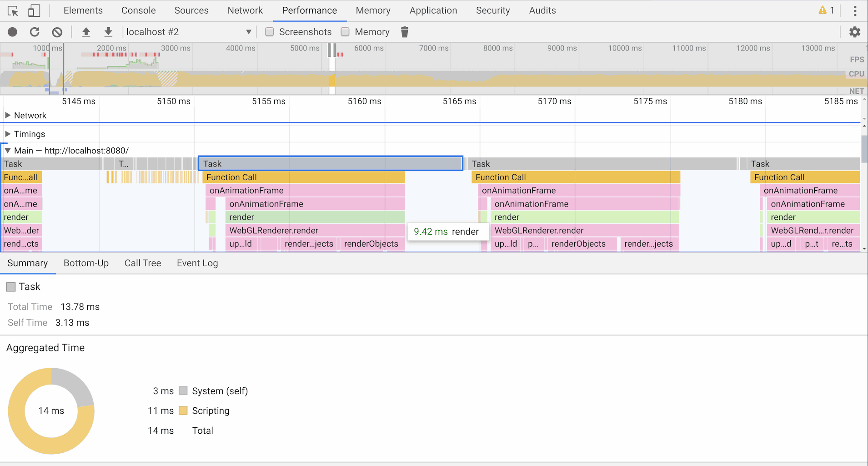Select the Task bar starting near 5165 ms

pyautogui.click(x=602, y=164)
